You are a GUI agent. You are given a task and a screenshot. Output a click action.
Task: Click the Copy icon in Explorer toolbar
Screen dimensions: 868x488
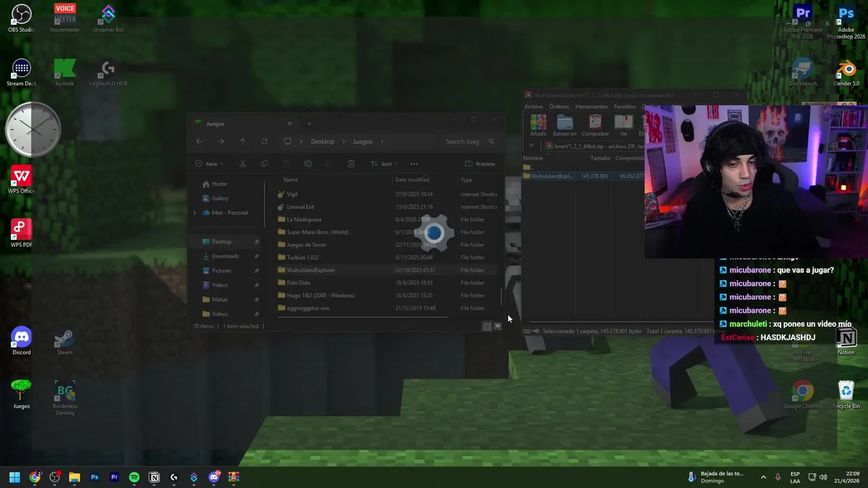point(264,164)
